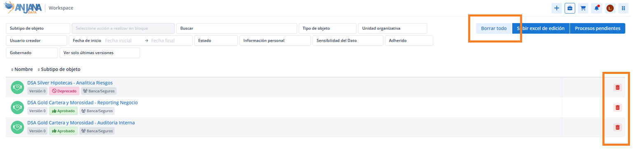Screen dimensions: 644x156
Task: Click the plus create-new icon
Action: (x=557, y=8)
